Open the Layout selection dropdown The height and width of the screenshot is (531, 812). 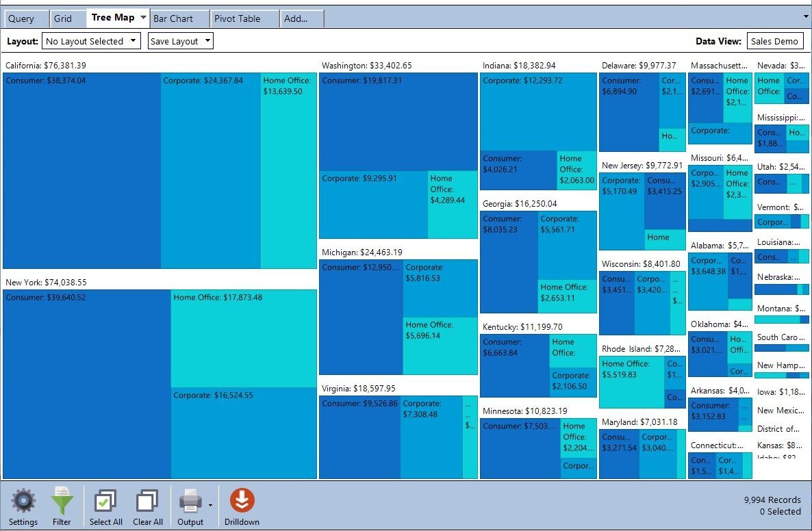(91, 41)
